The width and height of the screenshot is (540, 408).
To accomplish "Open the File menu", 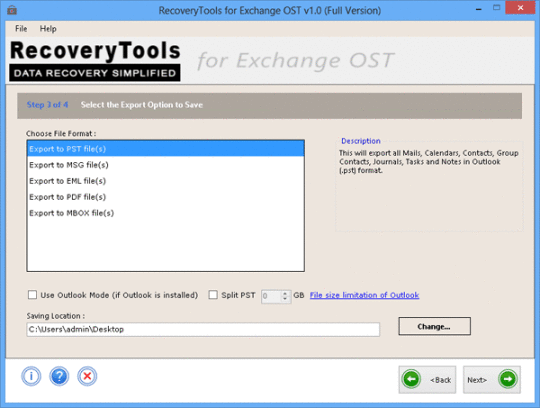I will [21, 29].
